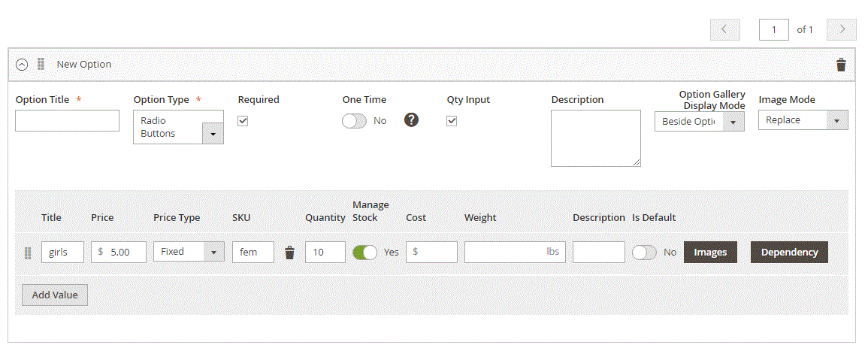Click the Add Value button
The image size is (868, 351).
55,295
